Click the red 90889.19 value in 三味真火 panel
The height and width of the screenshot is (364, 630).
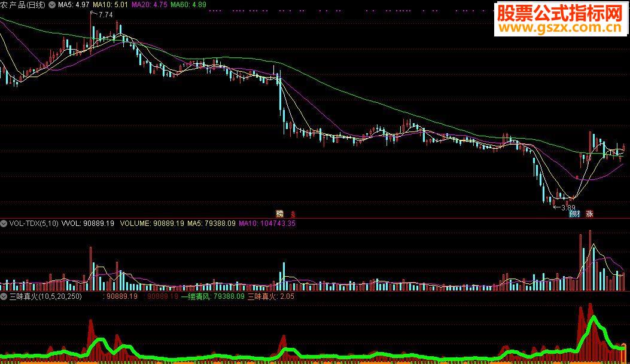coord(162,296)
